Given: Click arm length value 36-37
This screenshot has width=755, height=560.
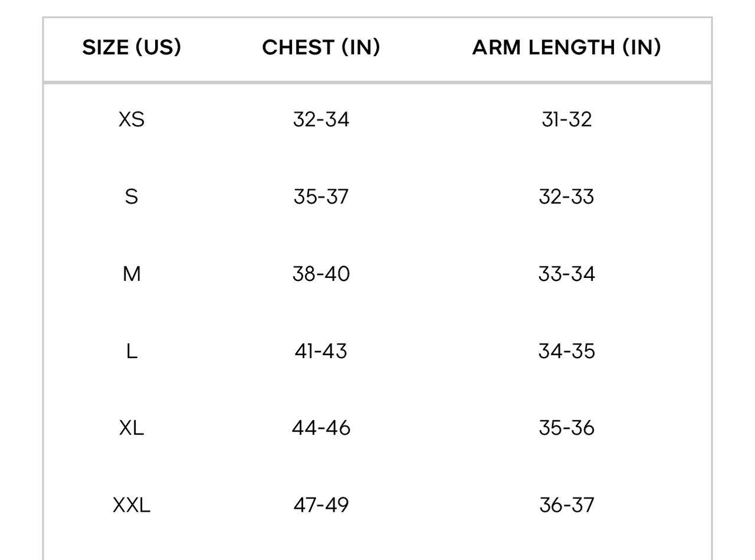Looking at the screenshot, I should (566, 505).
